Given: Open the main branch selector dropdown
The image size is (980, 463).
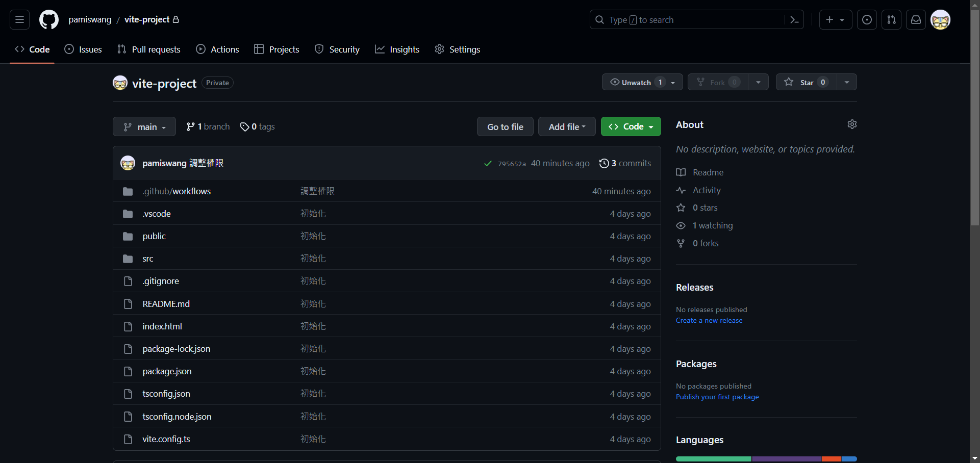Looking at the screenshot, I should coord(144,126).
